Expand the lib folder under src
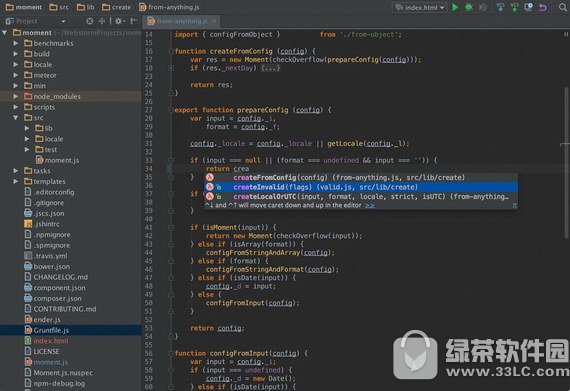 click(x=27, y=128)
